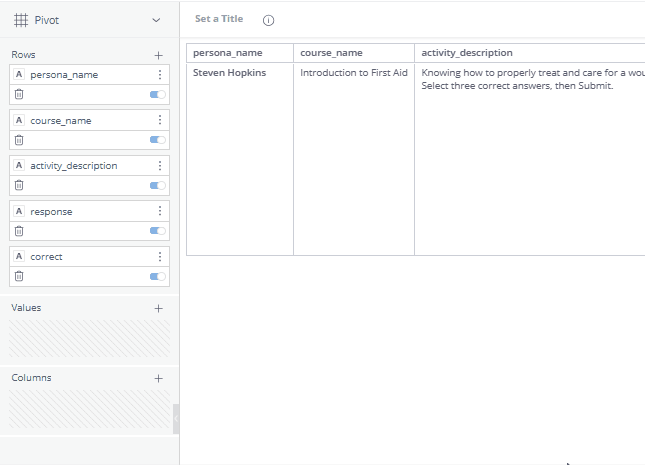Delete the persona_name row field

[x=19, y=94]
